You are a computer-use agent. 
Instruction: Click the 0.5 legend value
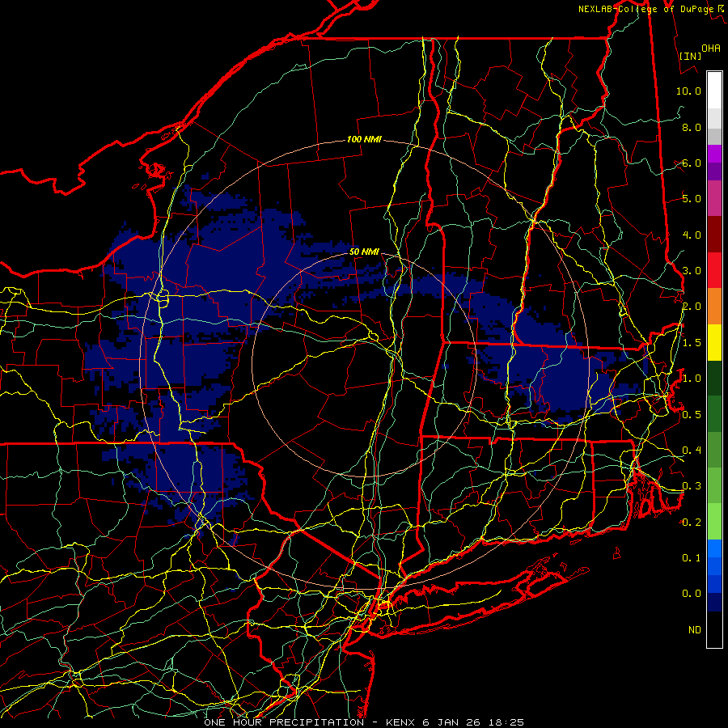[x=692, y=414]
